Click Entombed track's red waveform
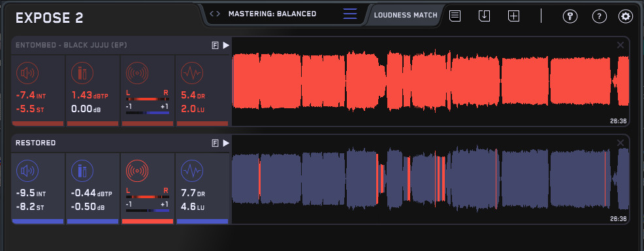 pyautogui.click(x=430, y=81)
